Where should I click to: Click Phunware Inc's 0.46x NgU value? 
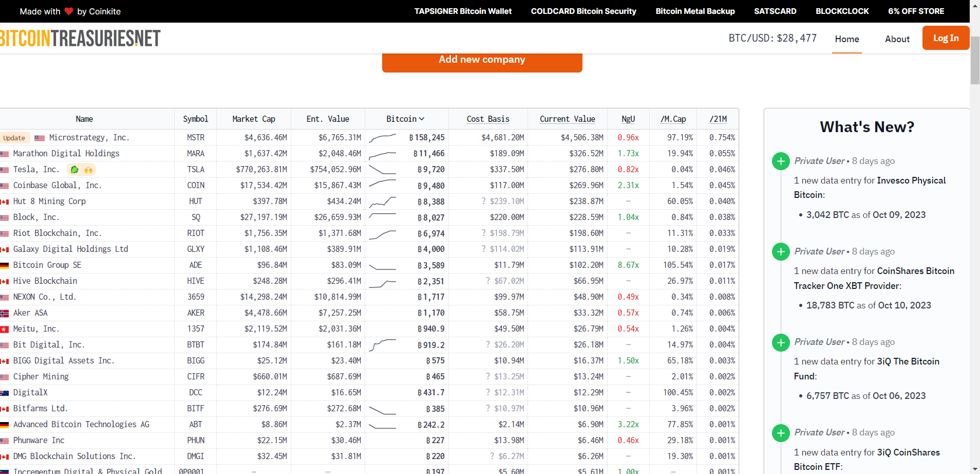[628, 441]
